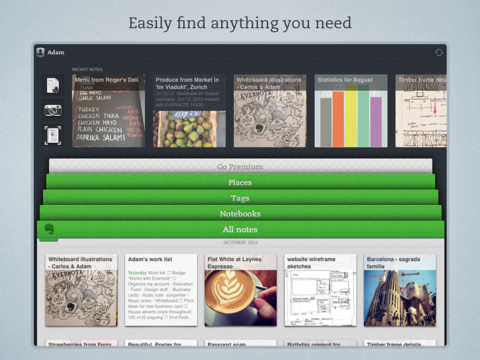Open the camera snapshot note icon
The image size is (480, 360).
[x=53, y=110]
